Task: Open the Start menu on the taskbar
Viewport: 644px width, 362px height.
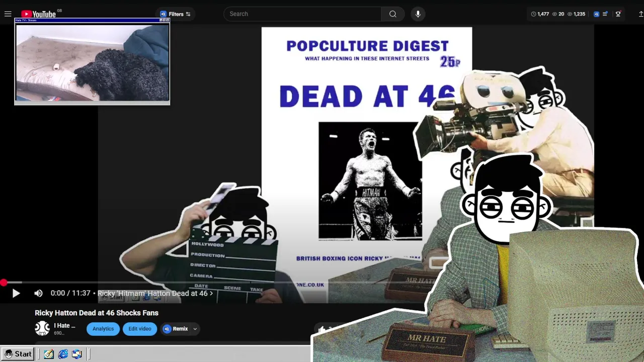Action: coord(18,354)
